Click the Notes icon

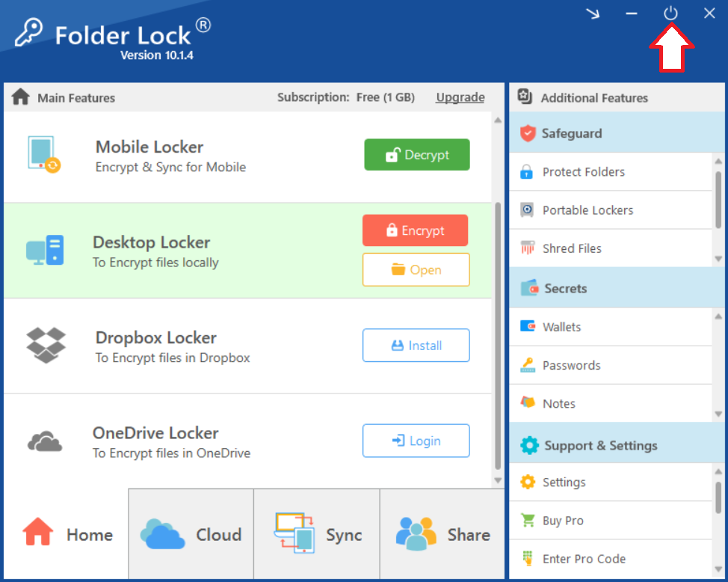(x=528, y=402)
